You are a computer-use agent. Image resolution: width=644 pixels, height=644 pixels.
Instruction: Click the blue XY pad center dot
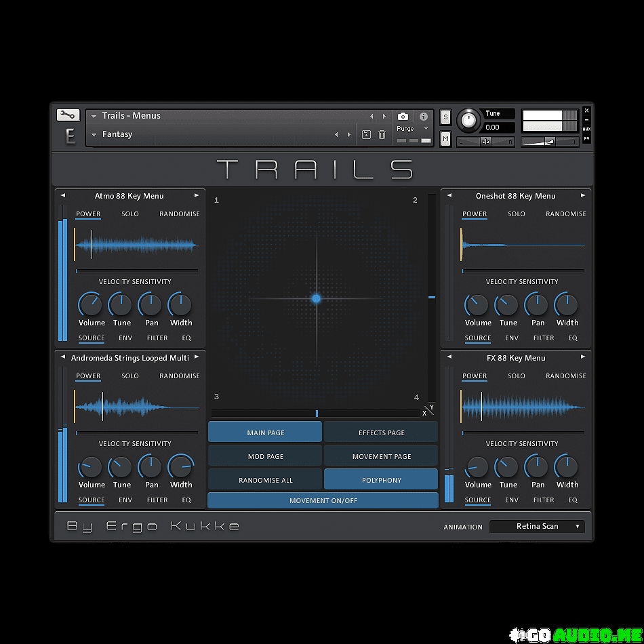316,298
